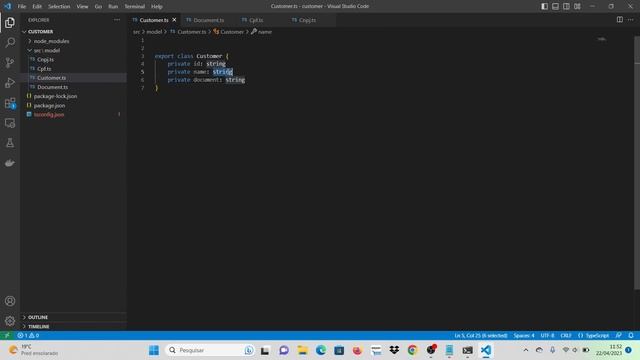640x360 pixels.
Task: Open the Run menu
Action: pyautogui.click(x=113, y=7)
